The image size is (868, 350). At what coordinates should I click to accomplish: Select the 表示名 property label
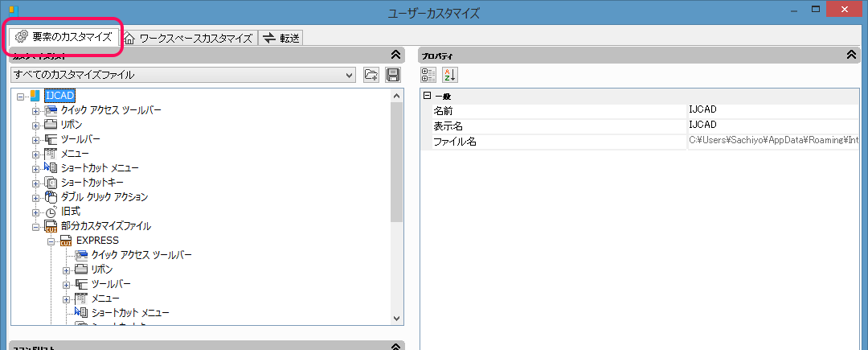[448, 126]
